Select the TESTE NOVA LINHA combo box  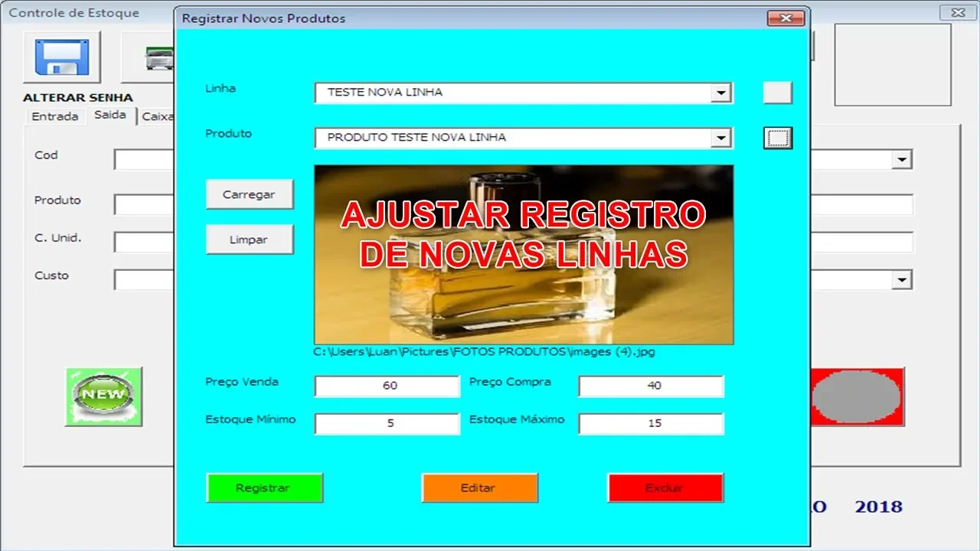click(524, 93)
